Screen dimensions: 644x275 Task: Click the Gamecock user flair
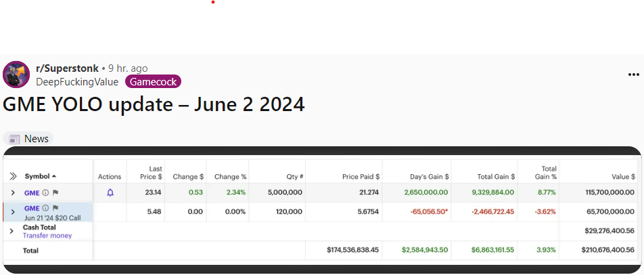[x=153, y=81]
